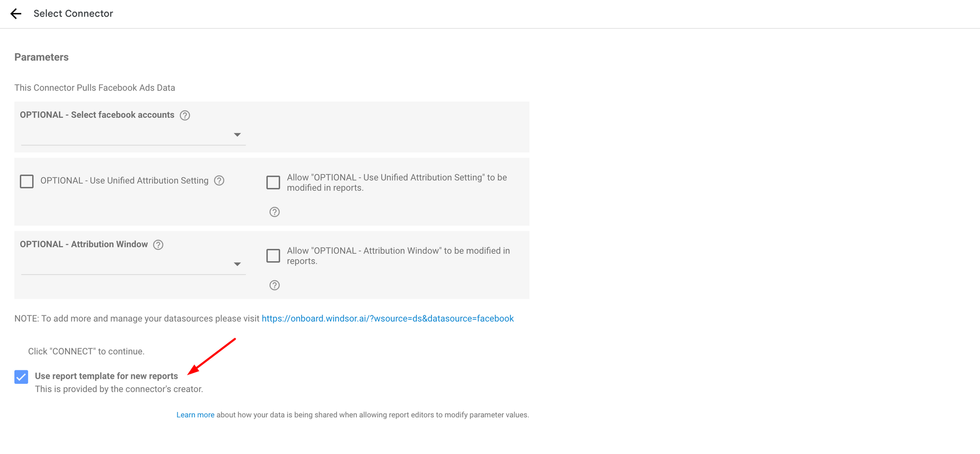Click the 'Use report template for new reports' label
This screenshot has width=980, height=454.
coord(106,376)
